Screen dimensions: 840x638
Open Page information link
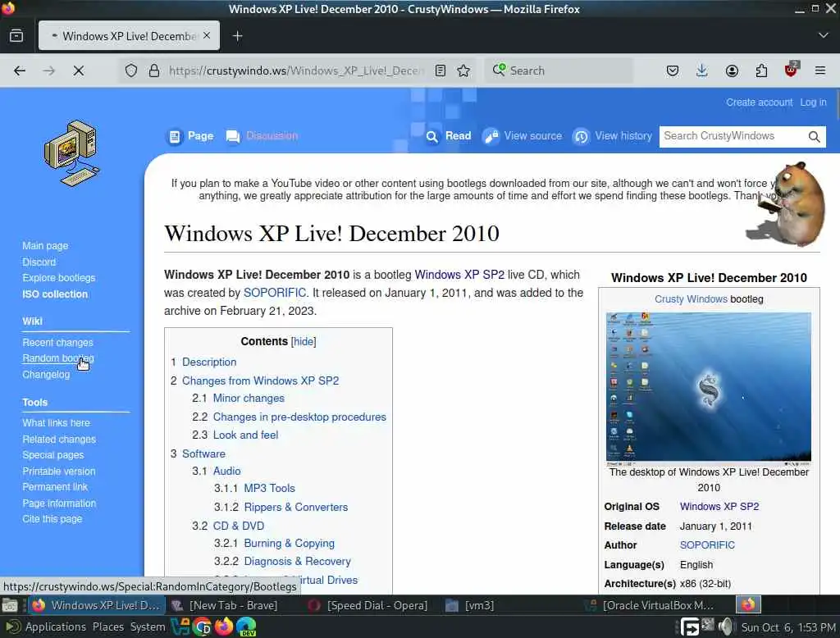[x=59, y=504]
